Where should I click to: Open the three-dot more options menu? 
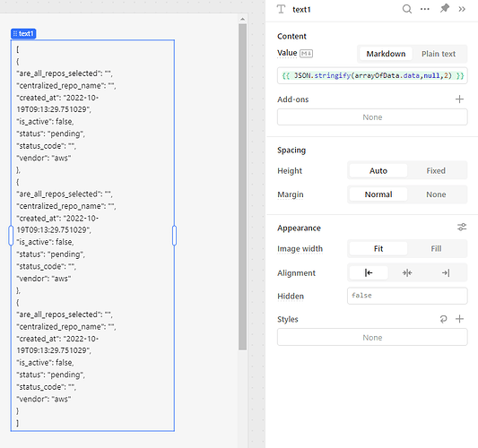425,9
